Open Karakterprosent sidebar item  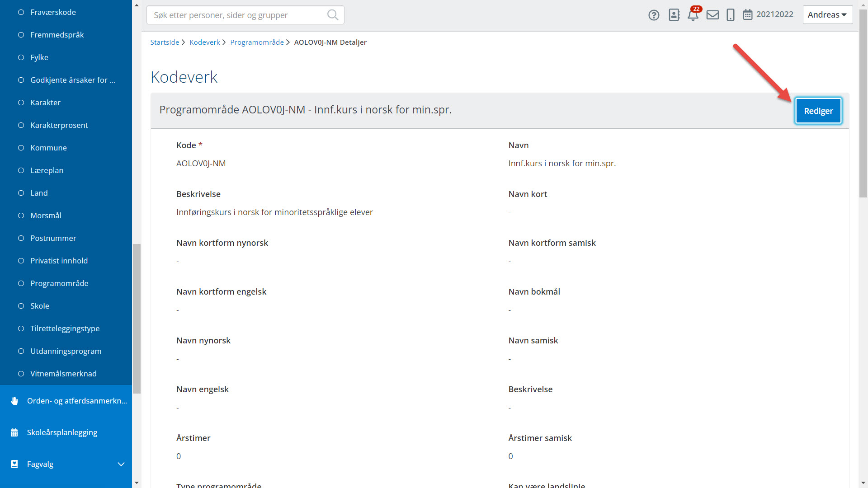pyautogui.click(x=59, y=125)
